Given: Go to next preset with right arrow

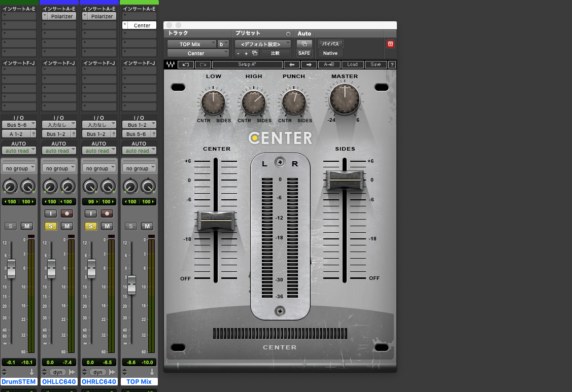Looking at the screenshot, I should click(x=309, y=64).
